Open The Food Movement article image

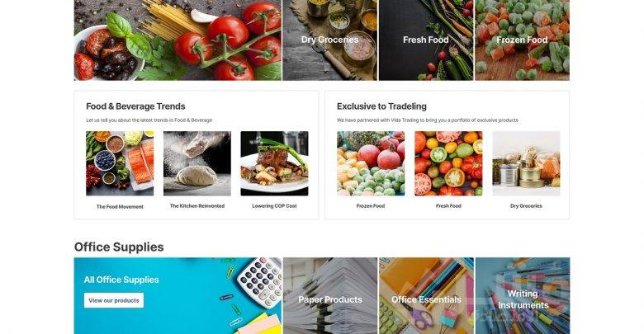coord(120,163)
